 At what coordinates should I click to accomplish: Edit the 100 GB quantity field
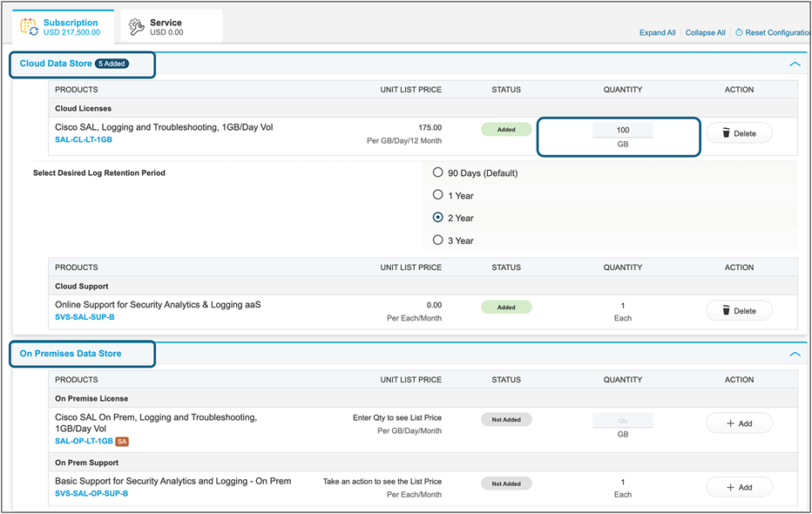coord(622,130)
